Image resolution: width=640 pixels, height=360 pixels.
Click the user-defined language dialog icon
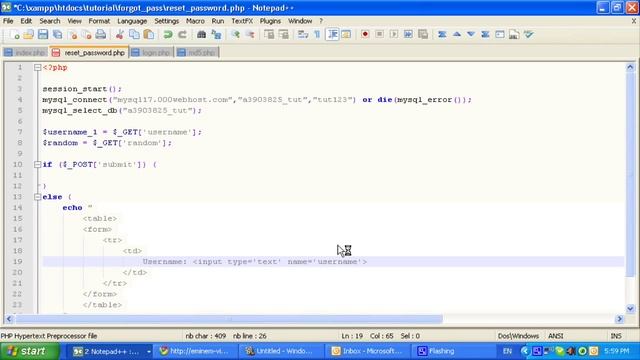tap(346, 35)
